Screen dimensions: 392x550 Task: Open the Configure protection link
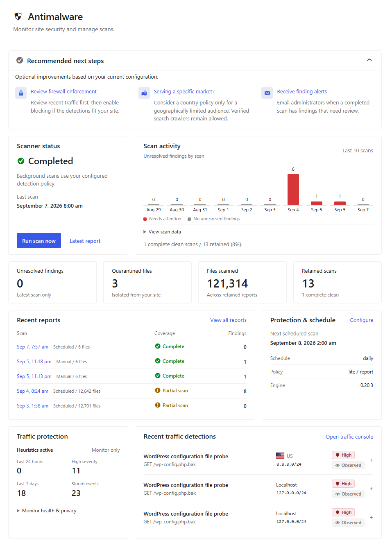click(361, 320)
